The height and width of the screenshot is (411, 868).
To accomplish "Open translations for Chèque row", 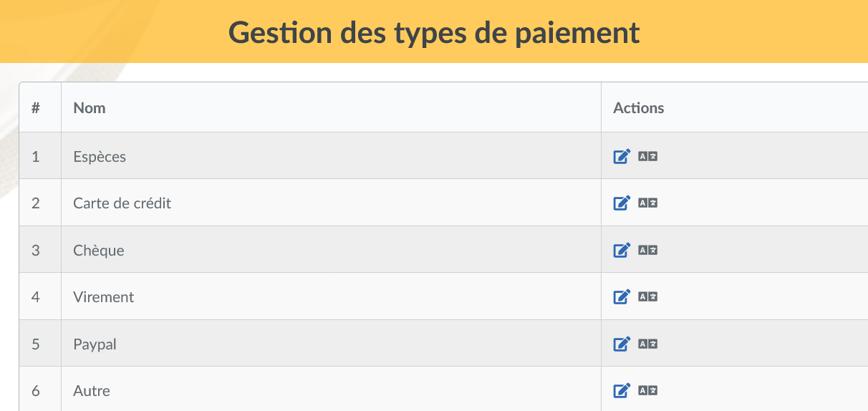I will (647, 250).
